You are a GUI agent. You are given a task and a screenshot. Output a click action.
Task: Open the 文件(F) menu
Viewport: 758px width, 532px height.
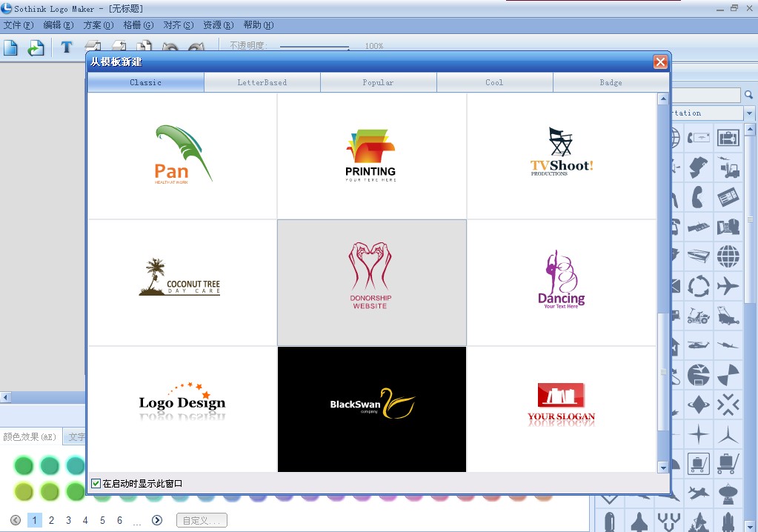pos(19,25)
